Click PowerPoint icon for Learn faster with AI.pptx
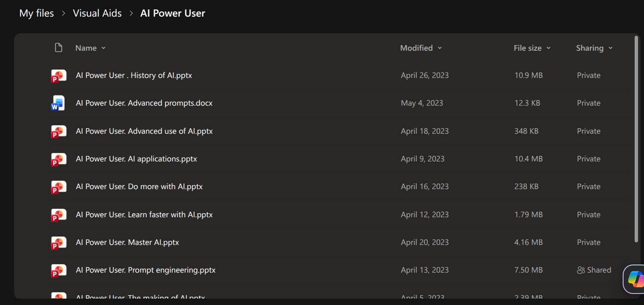The height and width of the screenshot is (305, 644). pos(58,215)
